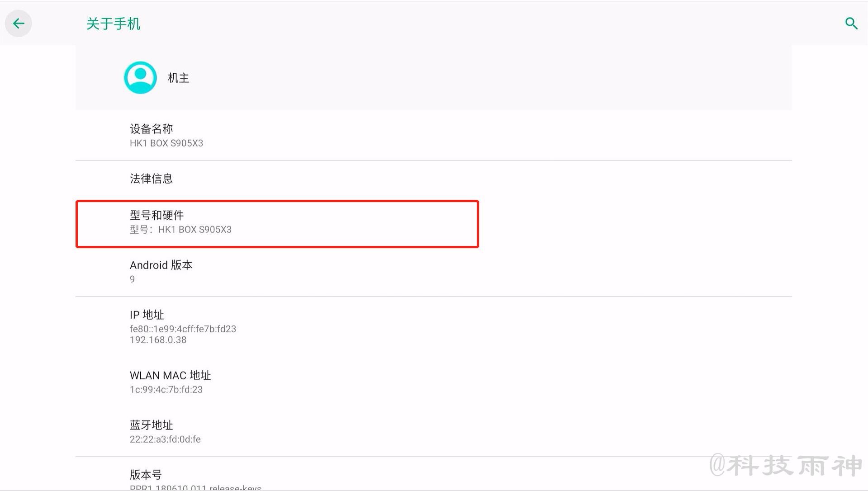
Task: Click the Android version value 9
Action: (x=132, y=279)
